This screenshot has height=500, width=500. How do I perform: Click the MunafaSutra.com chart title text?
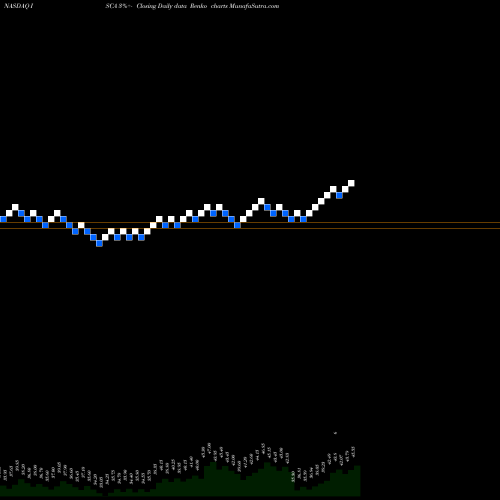(254, 6)
